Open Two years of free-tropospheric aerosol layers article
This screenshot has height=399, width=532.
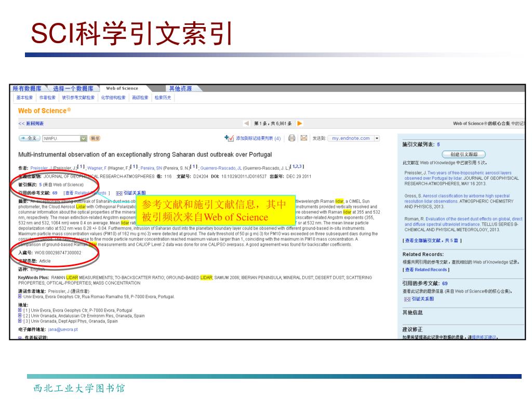(x=458, y=176)
